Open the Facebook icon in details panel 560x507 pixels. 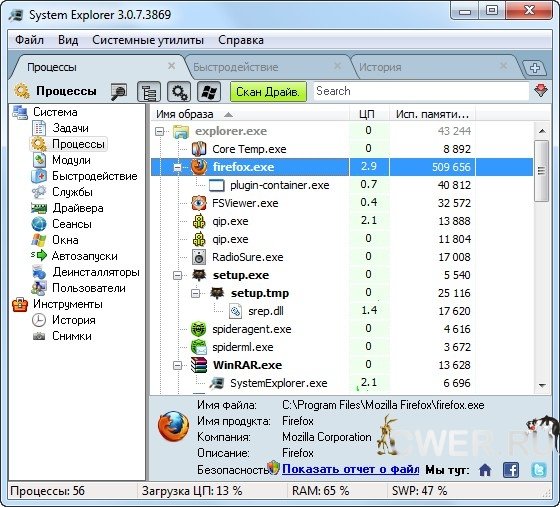(511, 470)
